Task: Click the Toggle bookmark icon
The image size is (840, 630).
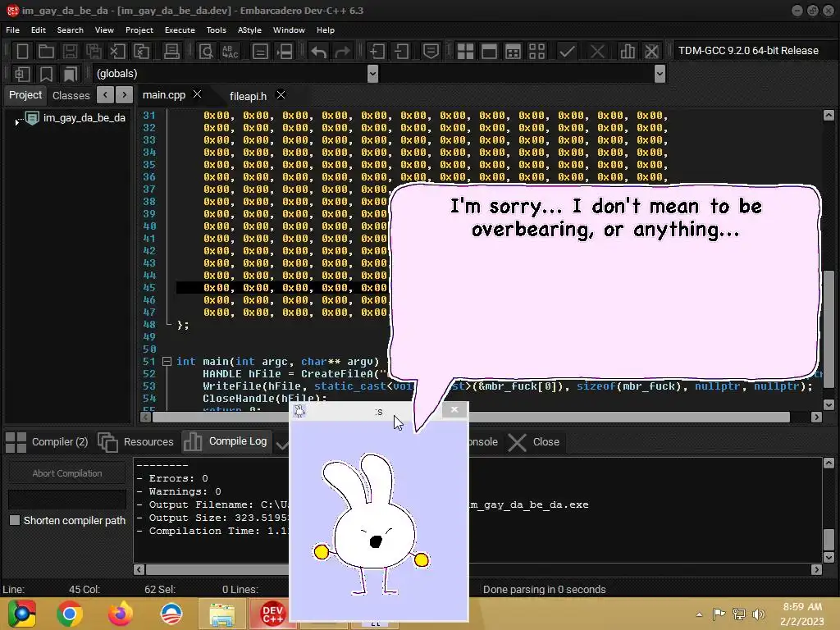Action: [46, 74]
